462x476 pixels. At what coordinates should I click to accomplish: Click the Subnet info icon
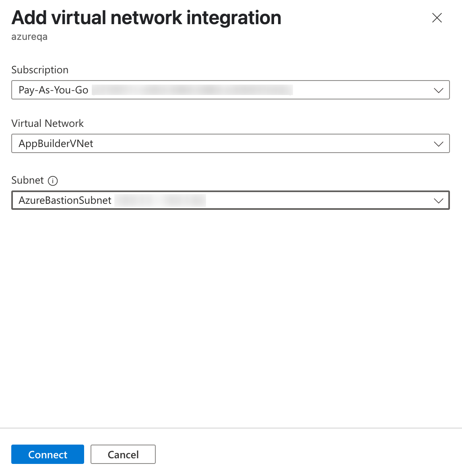click(x=53, y=181)
